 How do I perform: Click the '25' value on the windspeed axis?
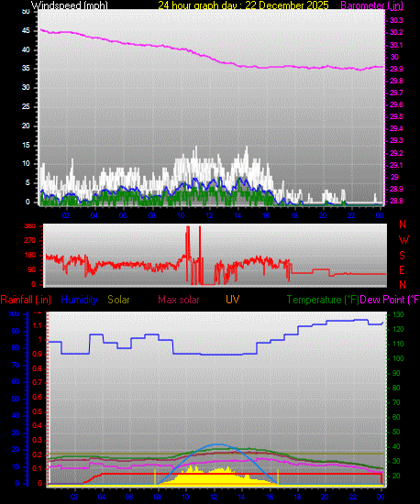pyautogui.click(x=26, y=106)
